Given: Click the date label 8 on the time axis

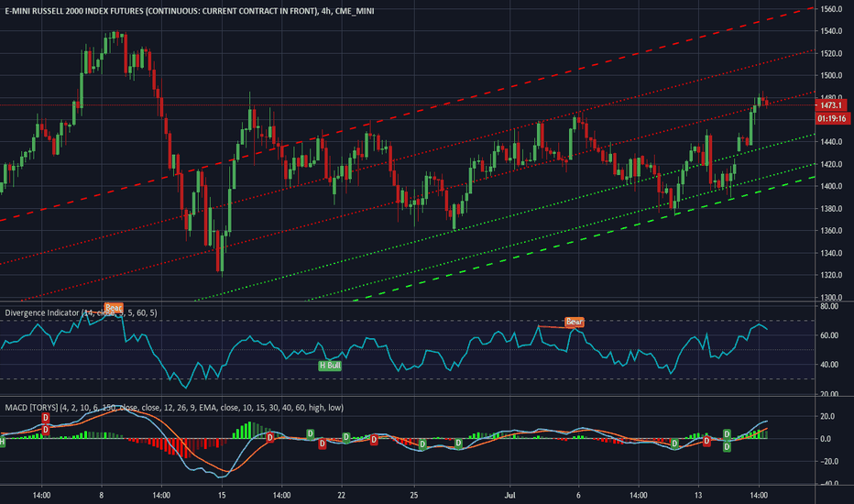Looking at the screenshot, I should [x=102, y=495].
